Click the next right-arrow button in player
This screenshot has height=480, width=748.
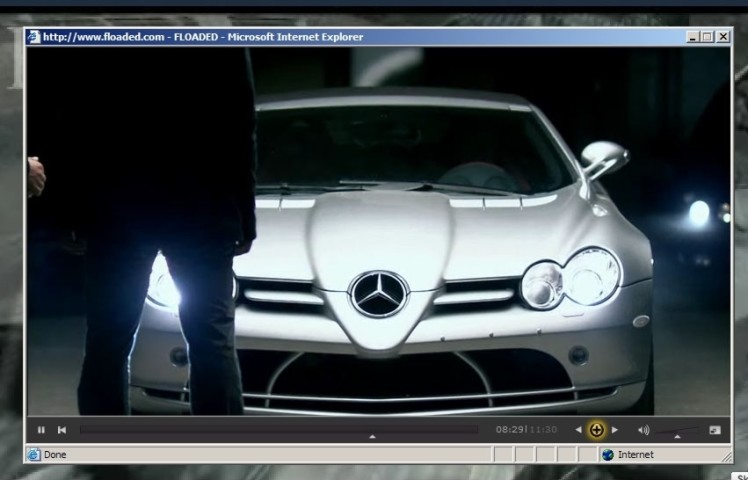point(615,430)
